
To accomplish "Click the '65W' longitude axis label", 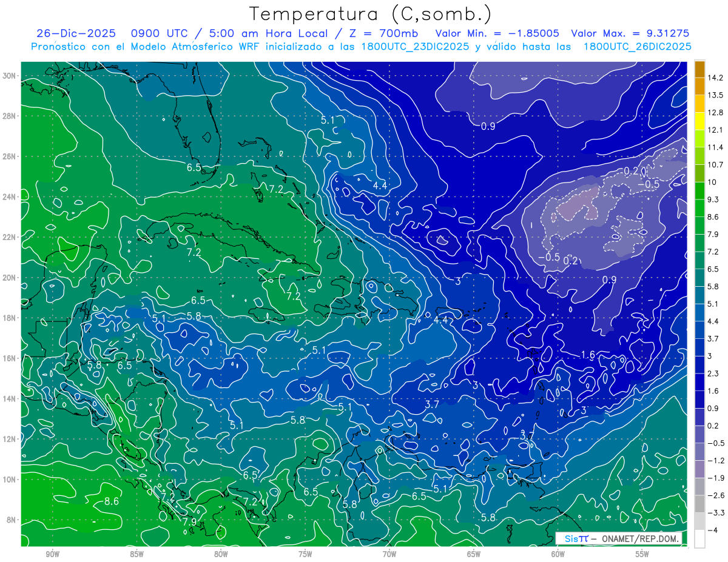I will [x=474, y=555].
